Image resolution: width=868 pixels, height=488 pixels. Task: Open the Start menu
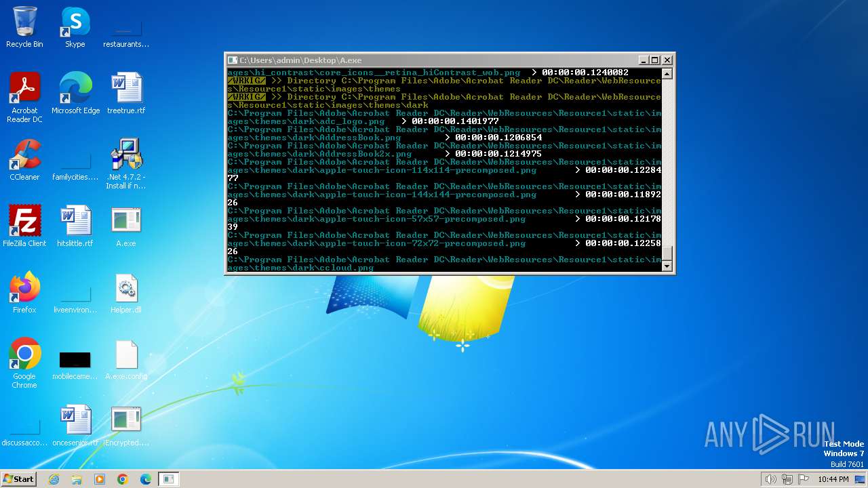coord(18,479)
